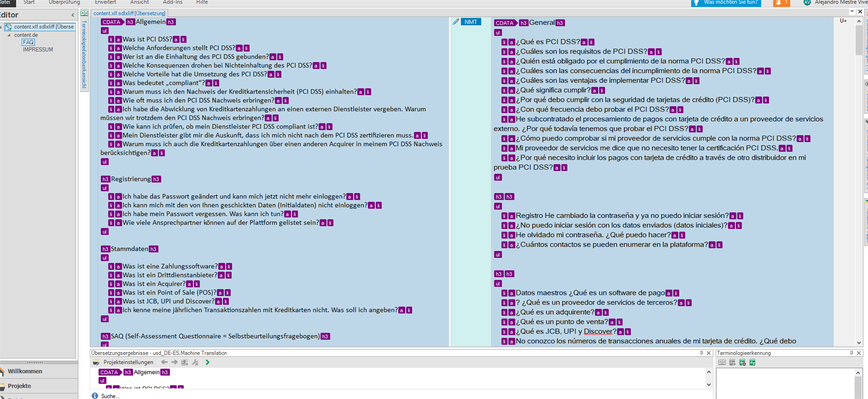Click the NMT segment status label
Image resolution: width=868 pixels, height=399 pixels.
471,22
